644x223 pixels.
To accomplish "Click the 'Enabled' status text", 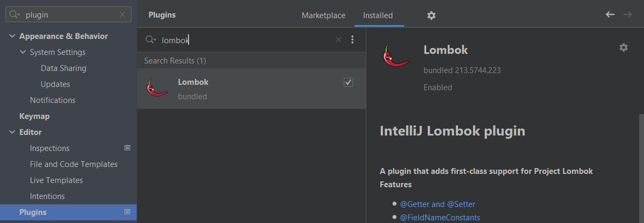I will coord(438,87).
